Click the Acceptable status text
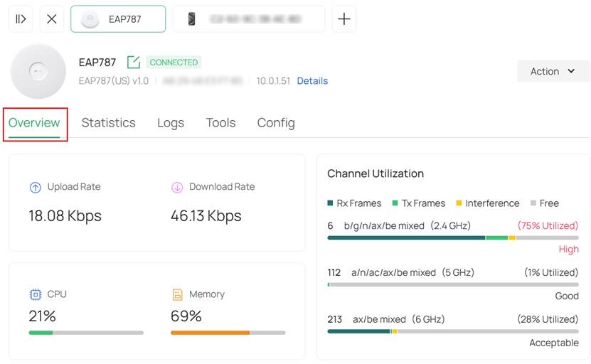 click(x=554, y=343)
